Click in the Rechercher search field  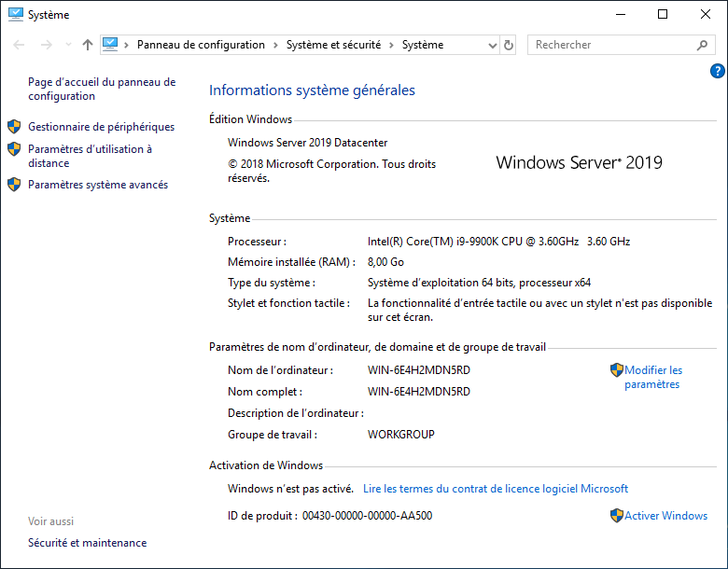(x=611, y=45)
